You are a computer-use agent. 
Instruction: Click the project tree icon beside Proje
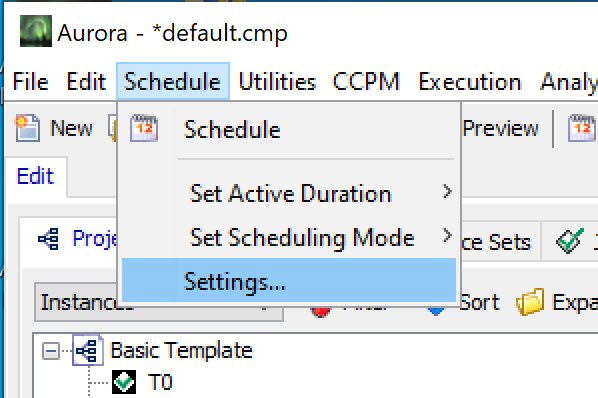(x=48, y=239)
